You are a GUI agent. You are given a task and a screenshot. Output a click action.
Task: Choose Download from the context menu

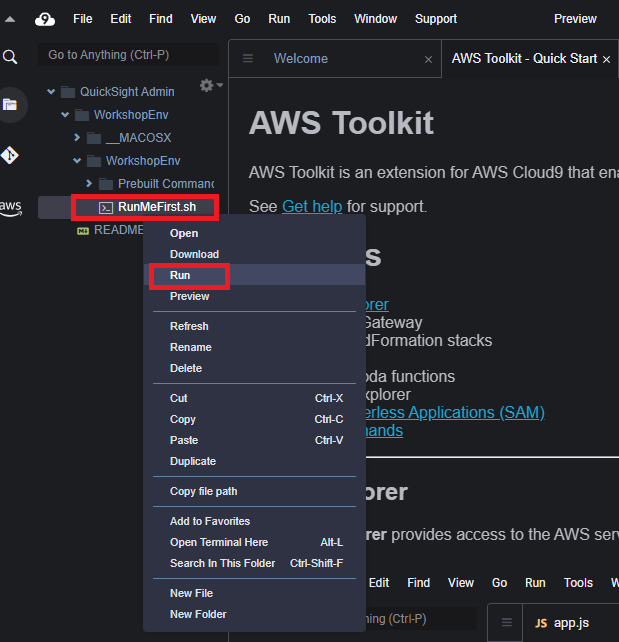pyautogui.click(x=254, y=254)
